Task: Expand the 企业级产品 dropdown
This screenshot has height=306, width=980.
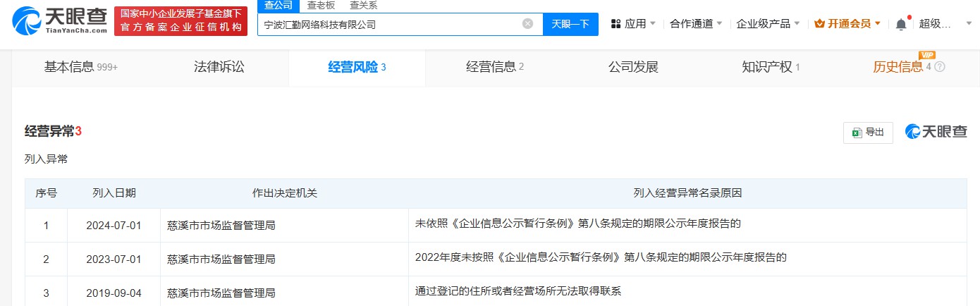Action: (x=797, y=23)
